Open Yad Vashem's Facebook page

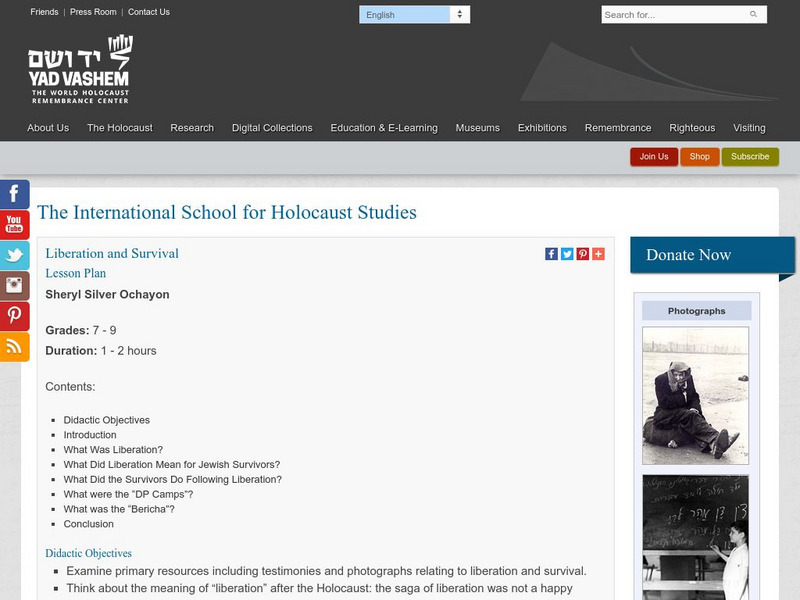tap(11, 194)
